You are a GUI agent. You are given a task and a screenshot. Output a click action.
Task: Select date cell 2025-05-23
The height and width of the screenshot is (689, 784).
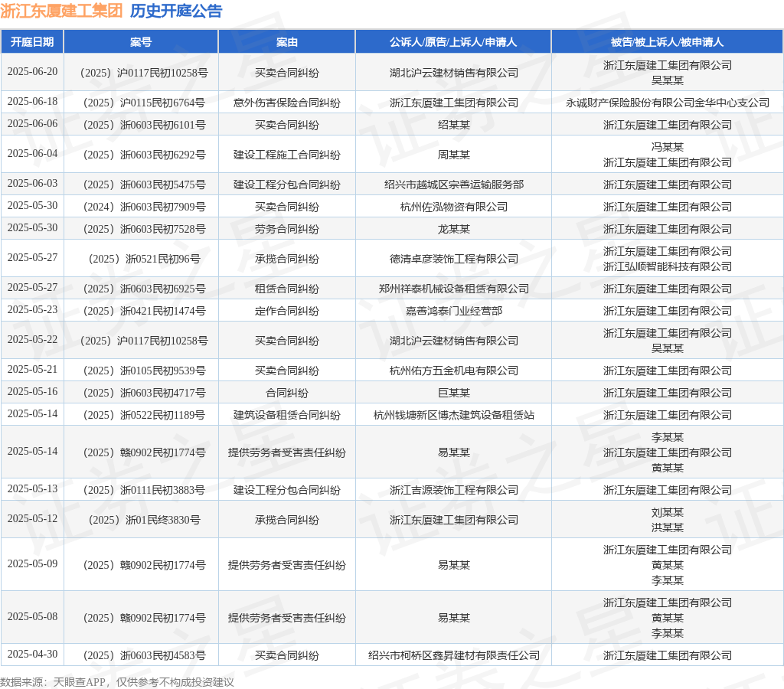(32, 309)
